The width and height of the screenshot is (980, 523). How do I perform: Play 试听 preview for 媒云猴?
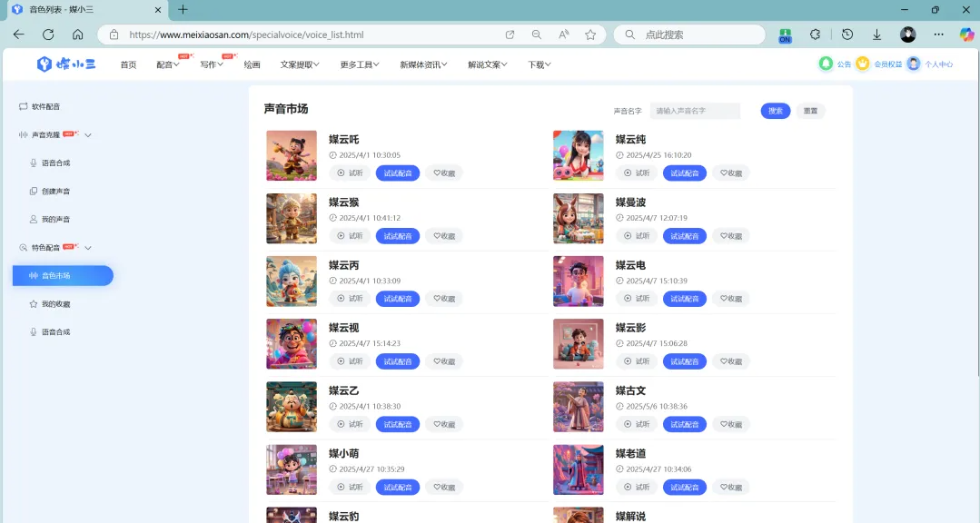[350, 236]
